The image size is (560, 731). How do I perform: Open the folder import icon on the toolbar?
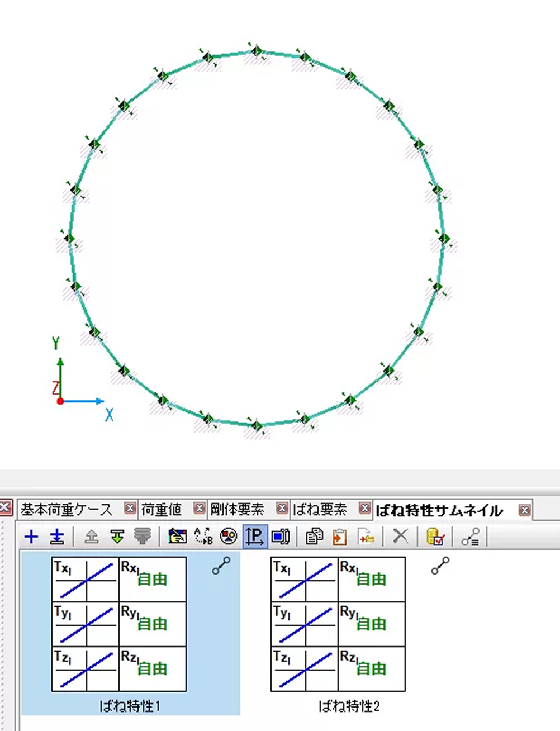point(178,537)
